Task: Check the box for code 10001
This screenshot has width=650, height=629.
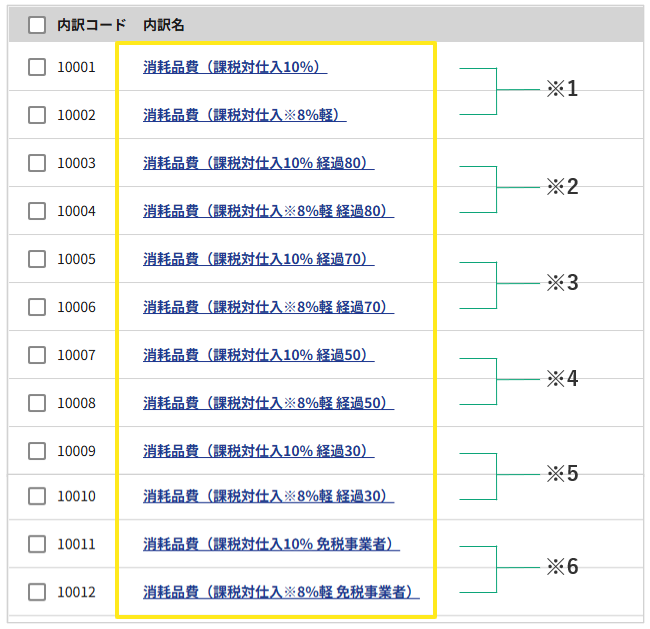Action: [x=37, y=67]
